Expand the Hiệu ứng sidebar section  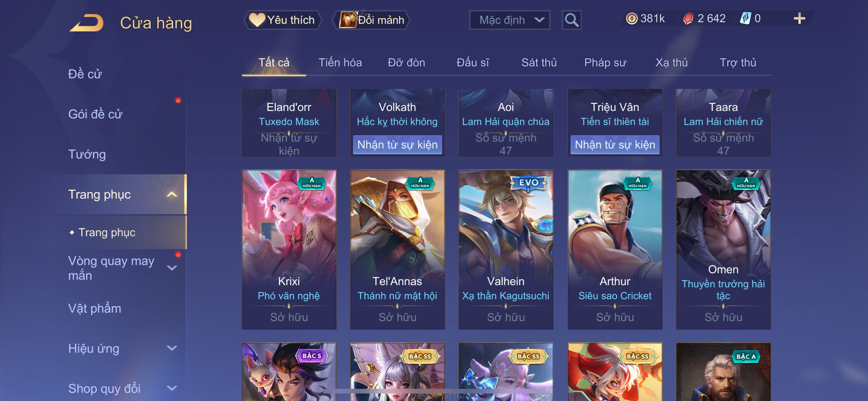pyautogui.click(x=172, y=348)
